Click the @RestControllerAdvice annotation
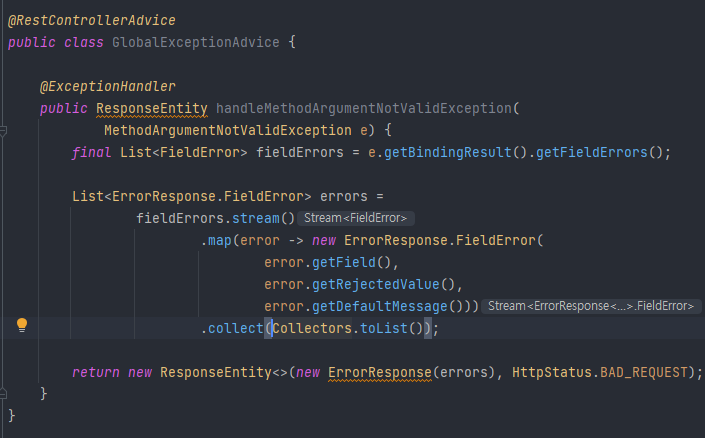Image resolution: width=705 pixels, height=438 pixels. pyautogui.click(x=92, y=21)
